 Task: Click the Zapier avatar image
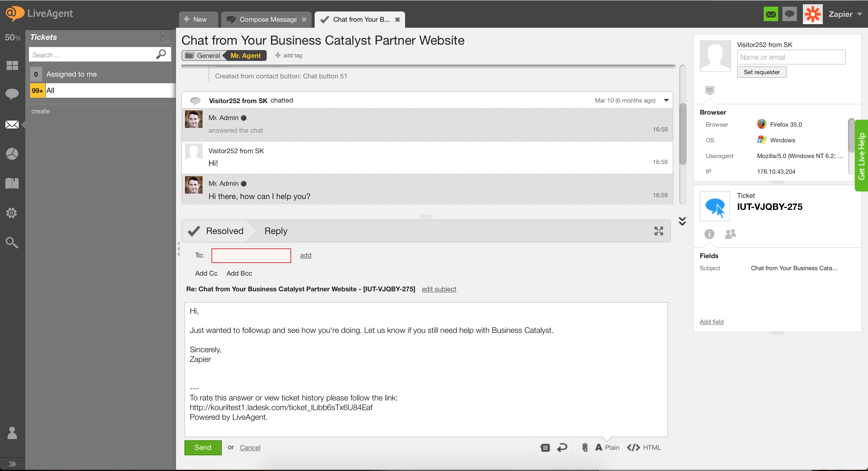pyautogui.click(x=813, y=14)
